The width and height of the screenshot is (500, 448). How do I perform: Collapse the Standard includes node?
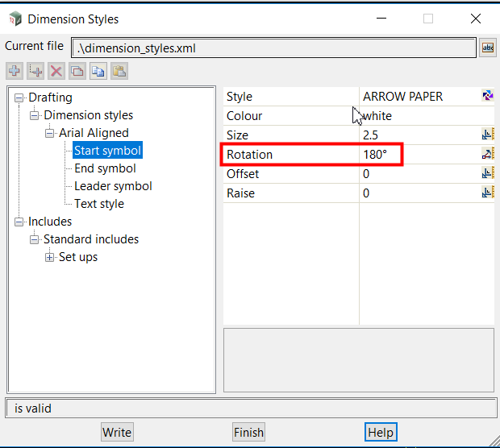[x=35, y=239]
